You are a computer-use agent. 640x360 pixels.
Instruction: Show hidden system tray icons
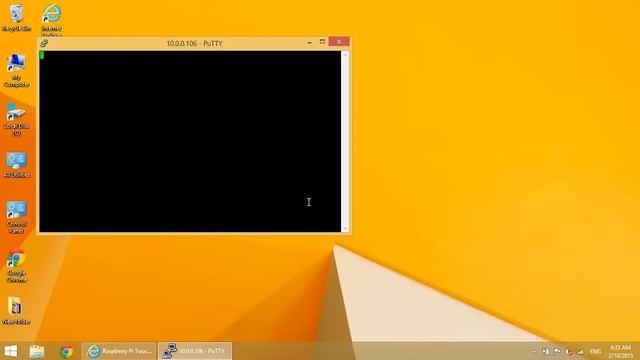(x=534, y=351)
